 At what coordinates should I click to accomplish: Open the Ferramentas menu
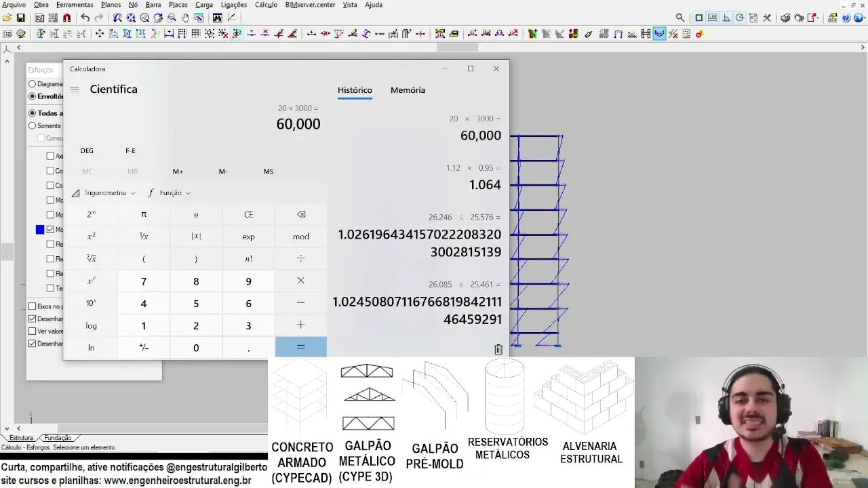pos(75,5)
